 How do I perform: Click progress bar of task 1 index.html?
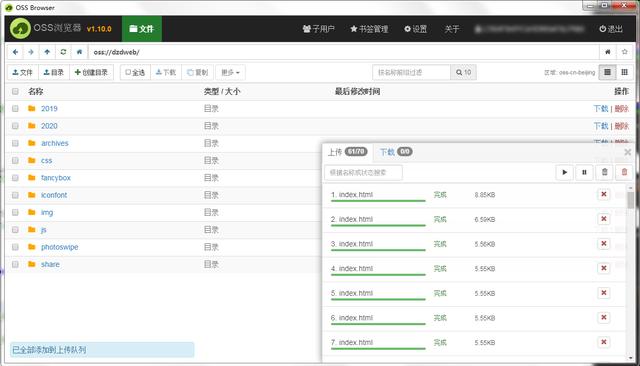(x=378, y=200)
